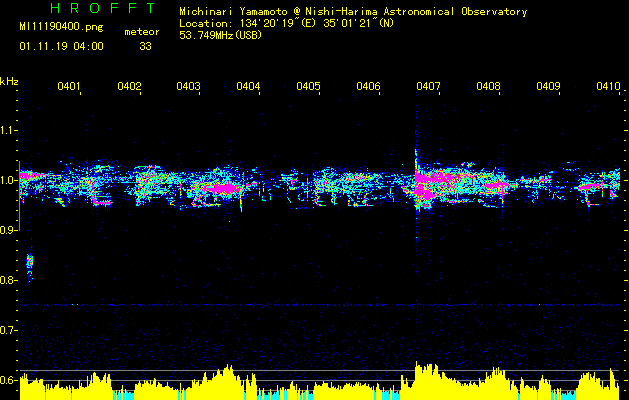
Task: Click the Location coordinates line
Action: click(286, 23)
